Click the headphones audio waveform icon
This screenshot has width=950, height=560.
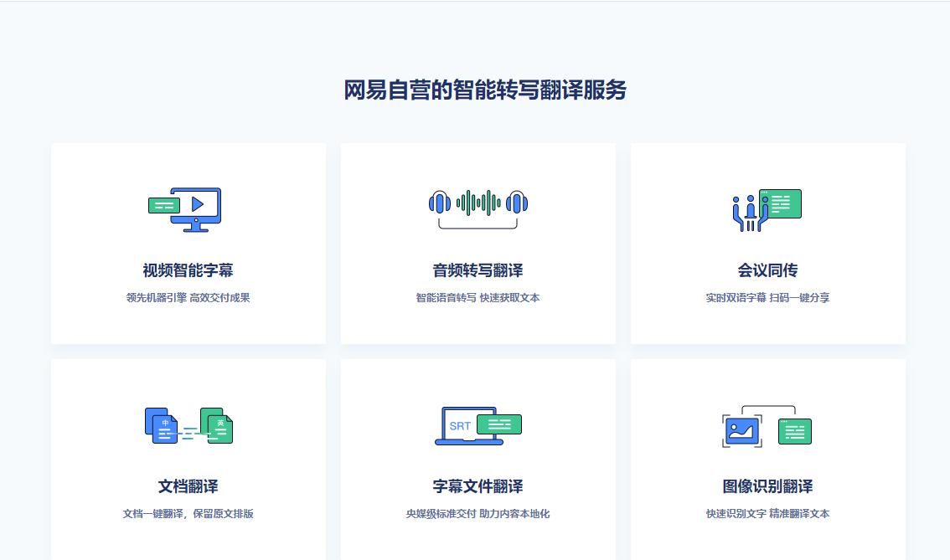(478, 209)
